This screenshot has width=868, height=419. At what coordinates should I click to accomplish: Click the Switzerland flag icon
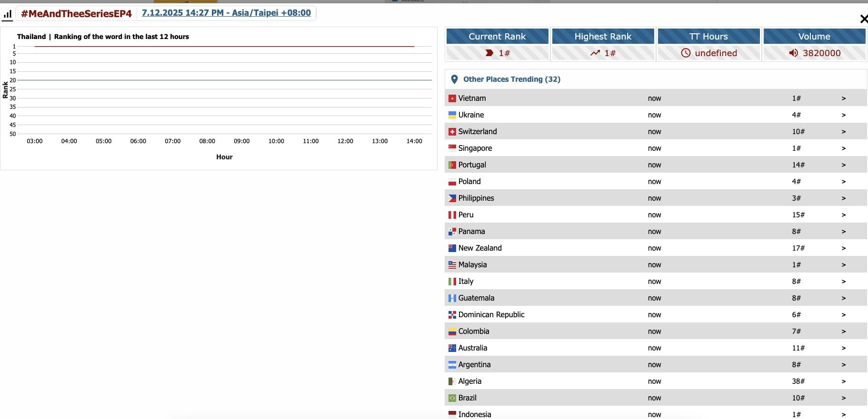coord(452,132)
